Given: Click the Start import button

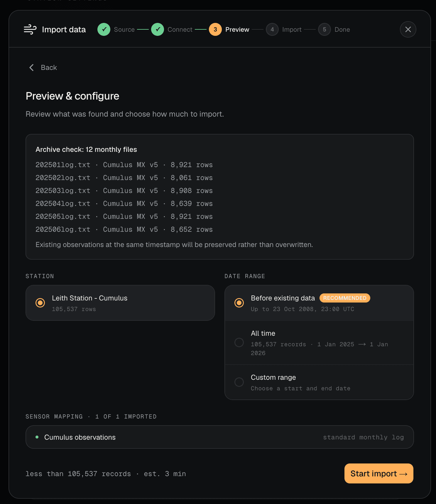Looking at the screenshot, I should pyautogui.click(x=379, y=473).
